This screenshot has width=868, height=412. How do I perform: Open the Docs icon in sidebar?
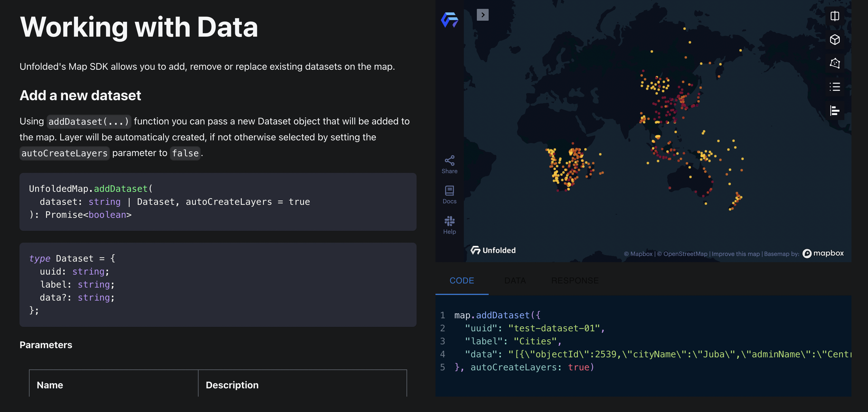[x=449, y=194]
